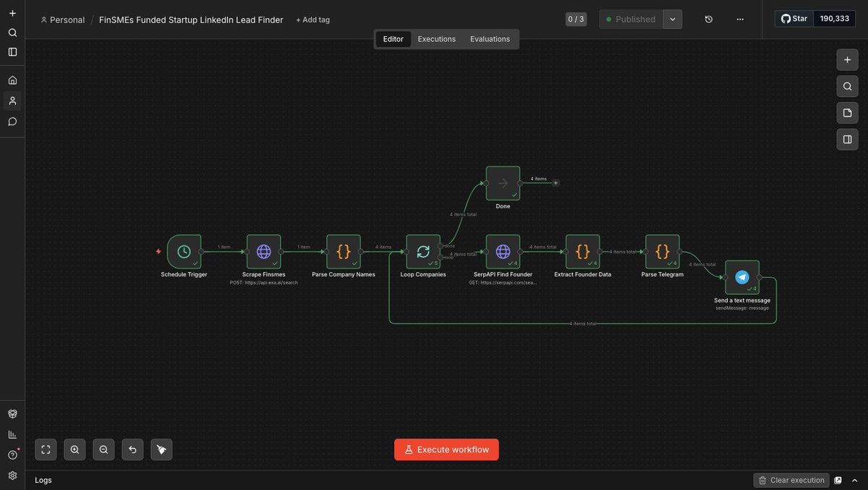Select the Parse Telegram code node

(663, 252)
